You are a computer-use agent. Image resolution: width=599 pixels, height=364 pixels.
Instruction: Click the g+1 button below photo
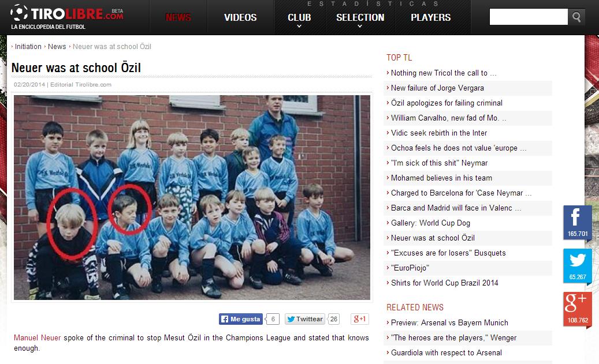pos(359,319)
